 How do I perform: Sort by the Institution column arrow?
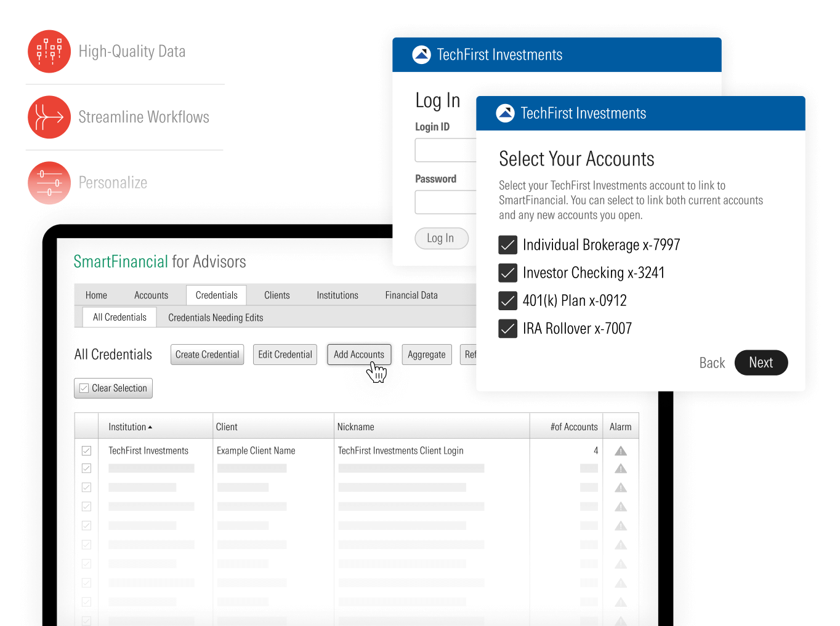tap(150, 427)
